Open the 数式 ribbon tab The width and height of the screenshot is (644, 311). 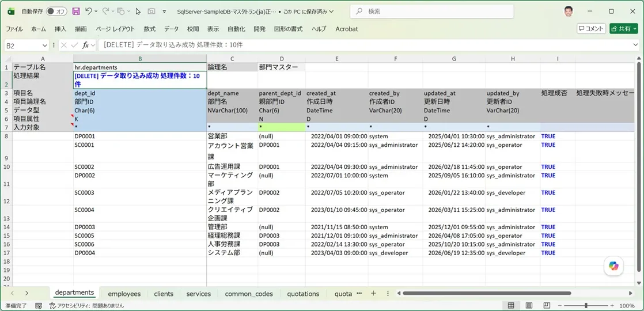(x=150, y=29)
